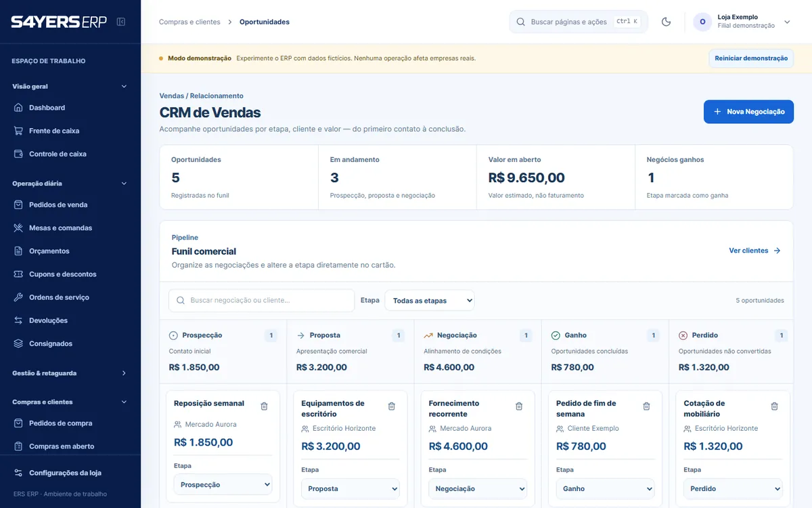Toggle dark mode with the moon icon

tap(666, 22)
